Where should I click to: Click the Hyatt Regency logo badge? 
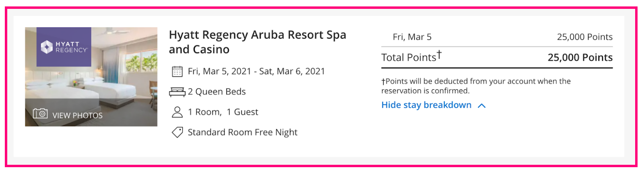[x=64, y=47]
